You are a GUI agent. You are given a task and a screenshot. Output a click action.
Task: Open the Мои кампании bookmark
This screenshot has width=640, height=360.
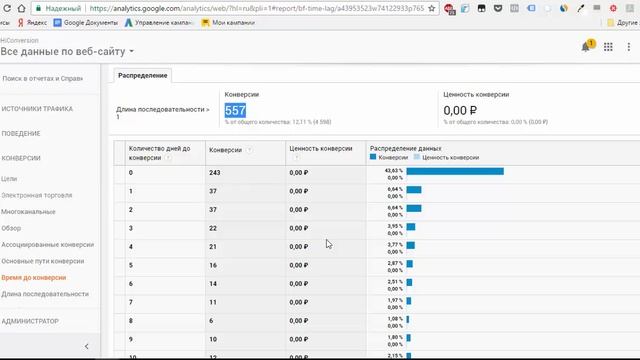pyautogui.click(x=228, y=23)
